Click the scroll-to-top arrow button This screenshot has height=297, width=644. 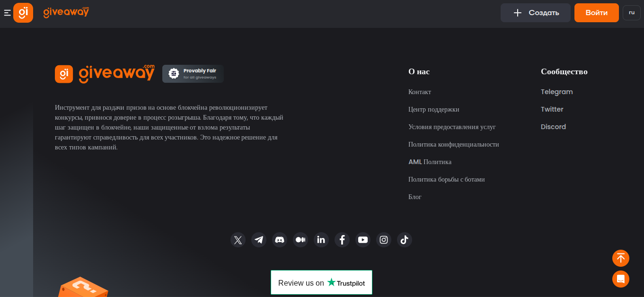tap(620, 258)
